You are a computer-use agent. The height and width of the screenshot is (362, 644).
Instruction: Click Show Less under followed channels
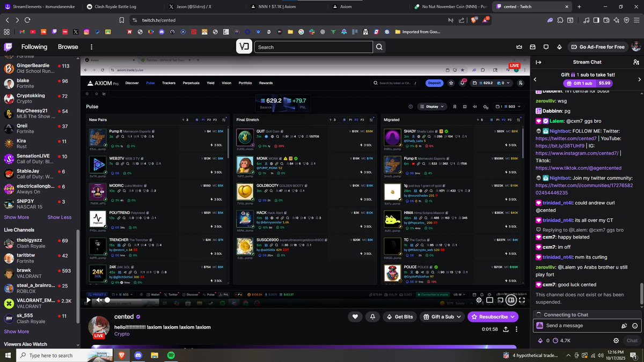click(59, 217)
